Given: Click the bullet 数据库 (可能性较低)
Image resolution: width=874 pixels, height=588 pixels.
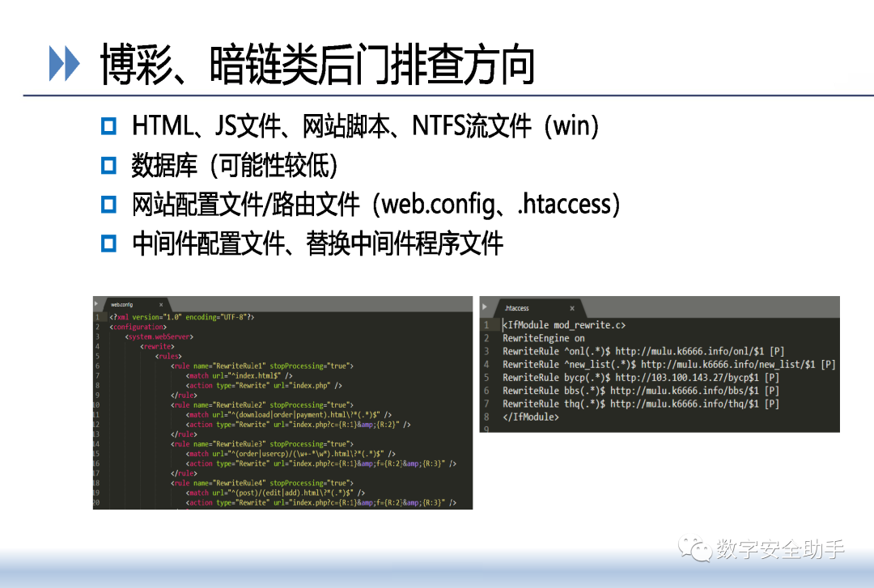Looking at the screenshot, I should point(234,166).
